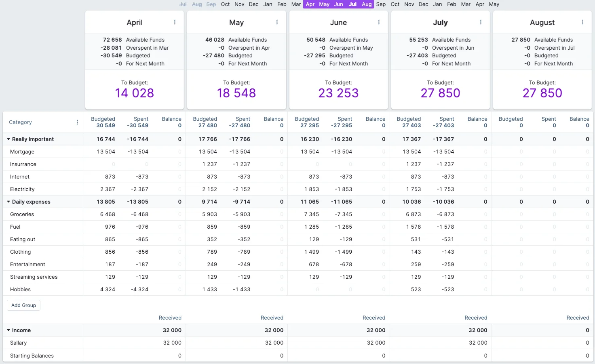Open the May month kebab menu

[277, 22]
